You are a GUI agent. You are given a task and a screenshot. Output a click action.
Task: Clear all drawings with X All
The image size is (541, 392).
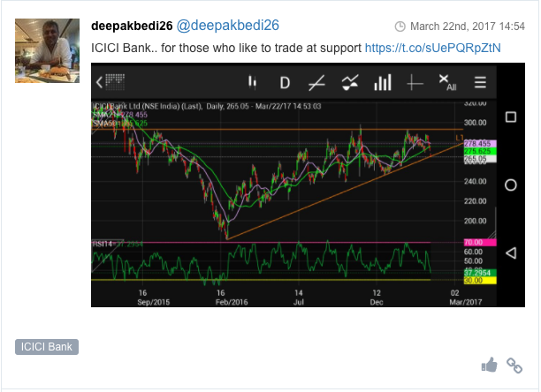click(448, 83)
